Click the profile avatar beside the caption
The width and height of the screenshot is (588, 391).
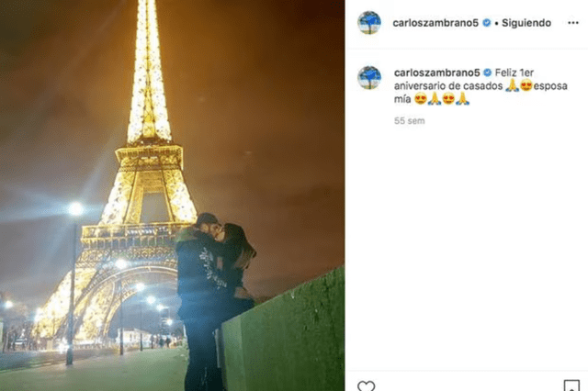pos(369,77)
